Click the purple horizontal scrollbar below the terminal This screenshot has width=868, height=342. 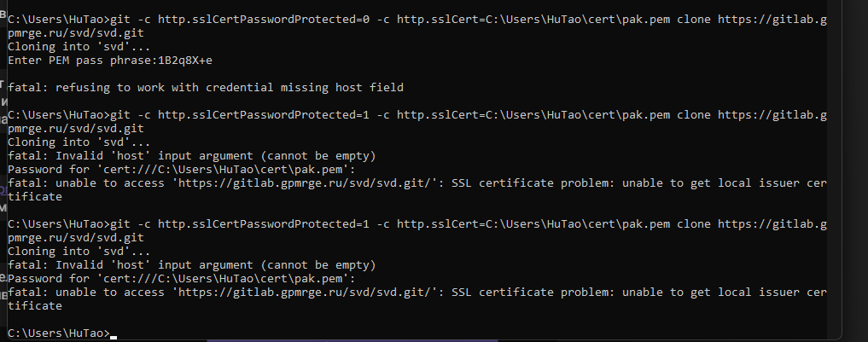pyautogui.click(x=352, y=340)
